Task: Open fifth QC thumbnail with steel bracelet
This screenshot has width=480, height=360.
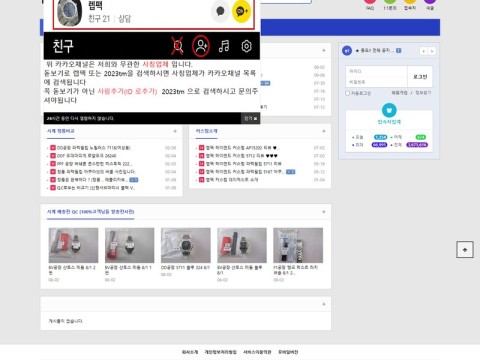Action: click(298, 245)
